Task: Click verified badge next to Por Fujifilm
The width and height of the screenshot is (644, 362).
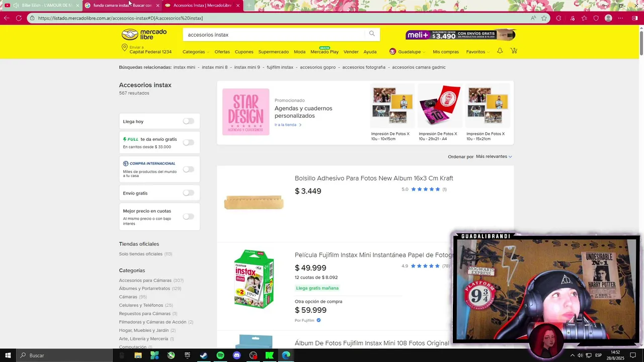Action: [318, 320]
